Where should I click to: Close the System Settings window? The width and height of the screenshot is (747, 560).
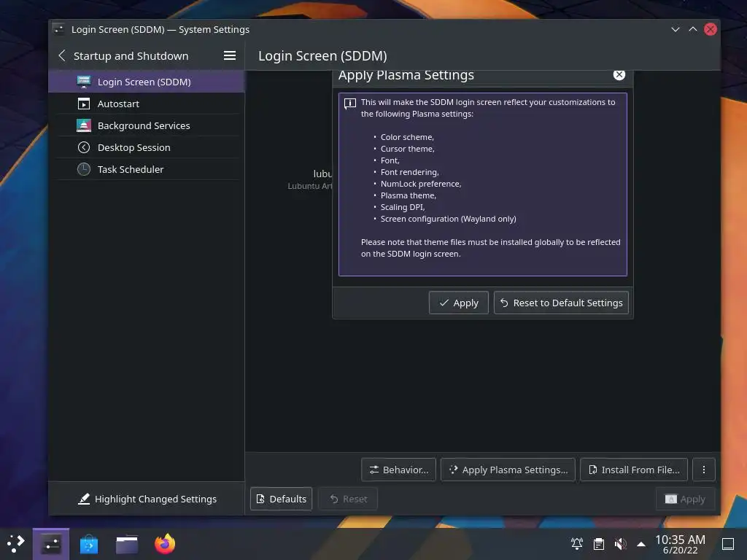tap(711, 29)
